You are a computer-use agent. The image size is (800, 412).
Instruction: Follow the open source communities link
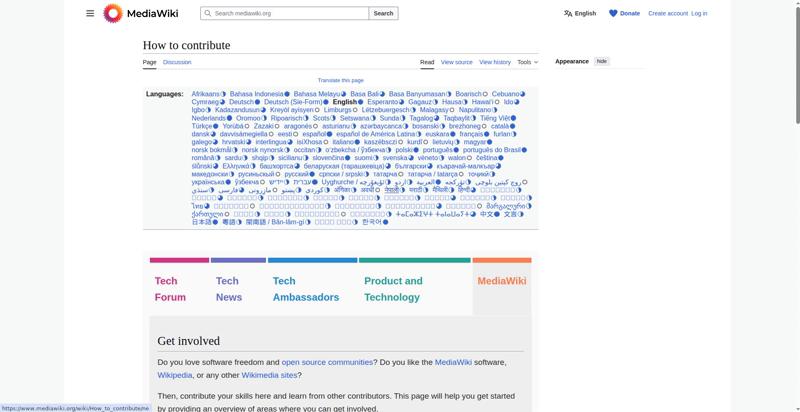point(327,361)
